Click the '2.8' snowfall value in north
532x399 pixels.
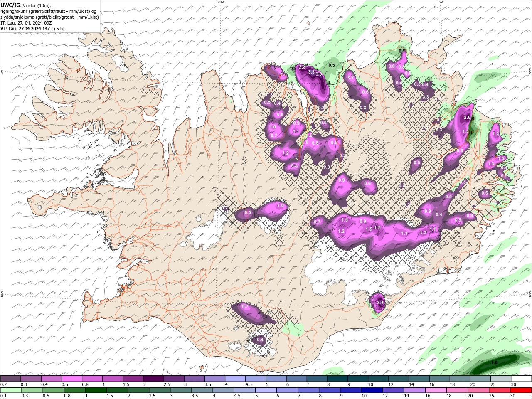[x=302, y=67]
